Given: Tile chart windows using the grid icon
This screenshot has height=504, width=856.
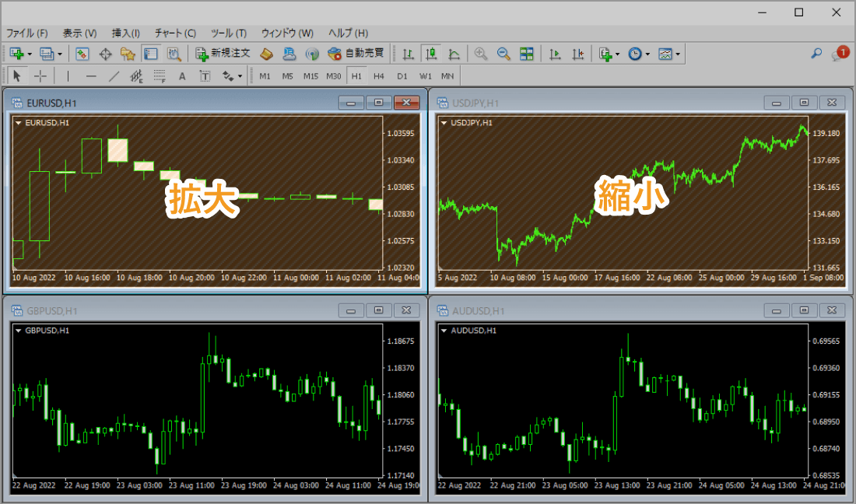Looking at the screenshot, I should (x=527, y=54).
